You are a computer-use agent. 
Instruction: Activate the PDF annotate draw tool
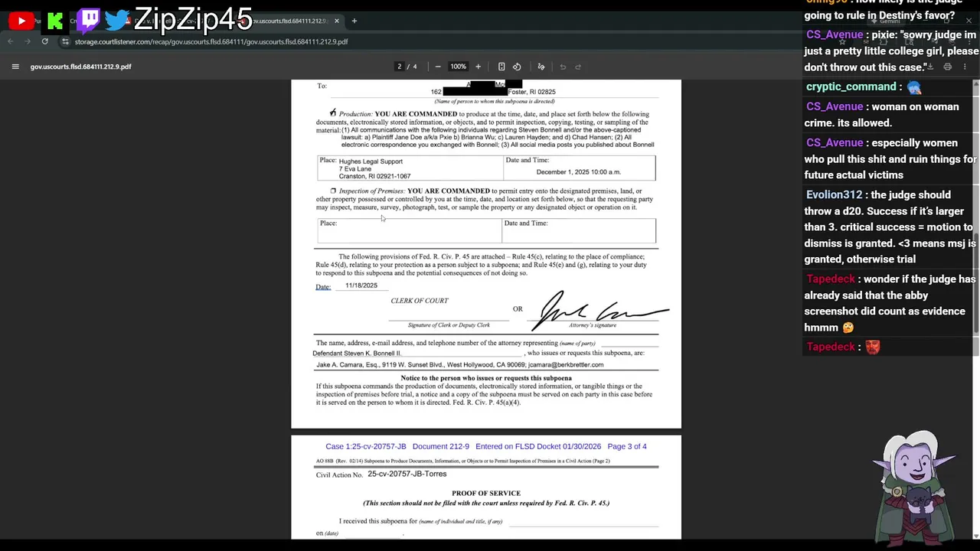(x=541, y=67)
